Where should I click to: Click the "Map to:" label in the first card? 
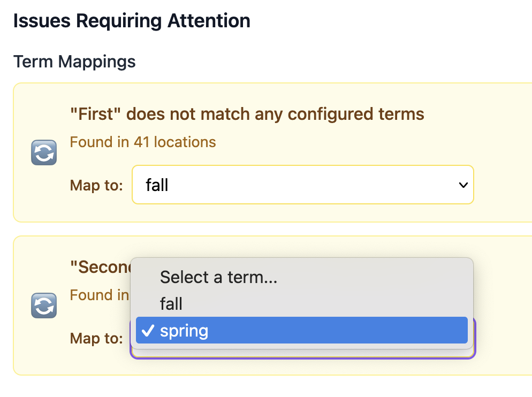click(96, 185)
